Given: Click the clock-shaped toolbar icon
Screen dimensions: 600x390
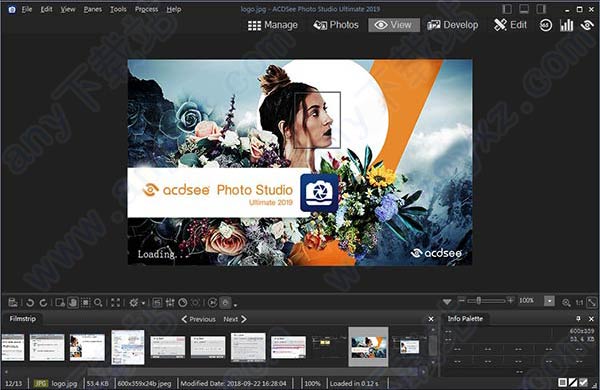Looking at the screenshot, I should click(x=183, y=303).
